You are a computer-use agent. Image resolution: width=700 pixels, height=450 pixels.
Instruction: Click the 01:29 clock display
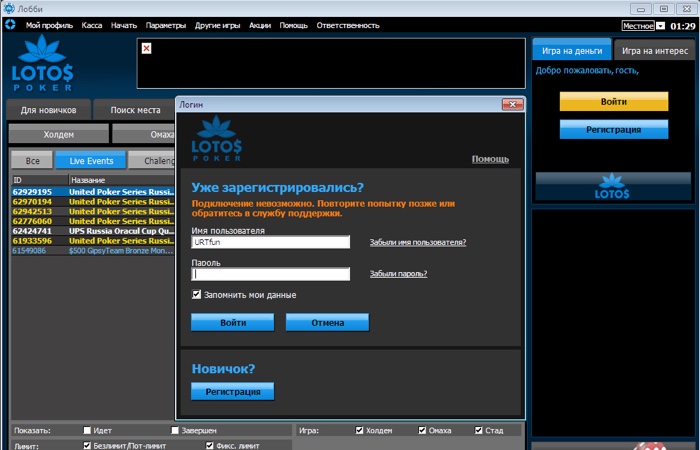pos(683,26)
